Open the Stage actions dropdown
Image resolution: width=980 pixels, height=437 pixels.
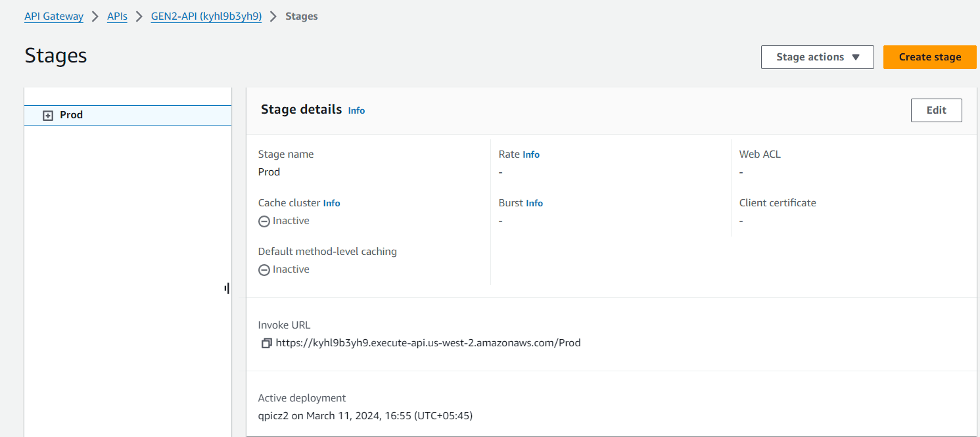[x=817, y=57]
